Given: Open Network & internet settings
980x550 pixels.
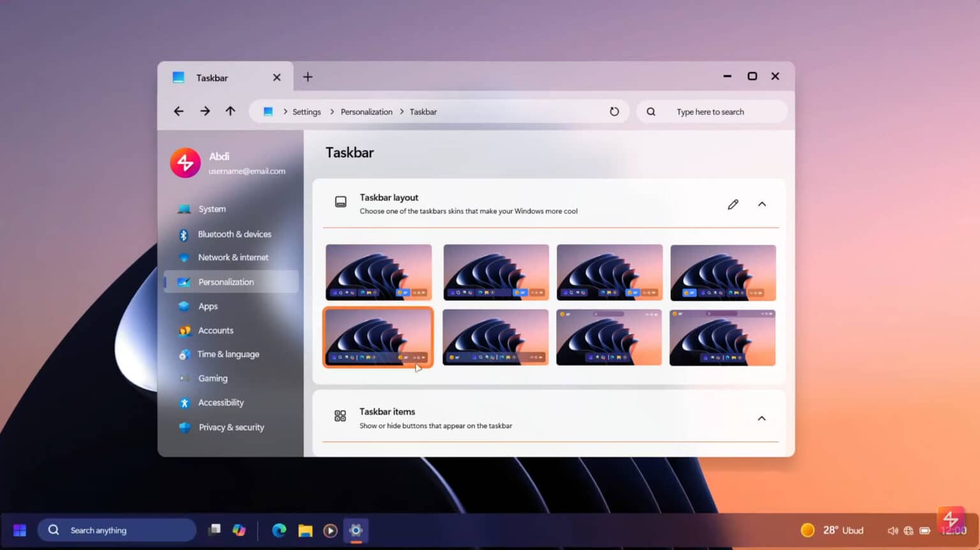Looking at the screenshot, I should pos(233,257).
